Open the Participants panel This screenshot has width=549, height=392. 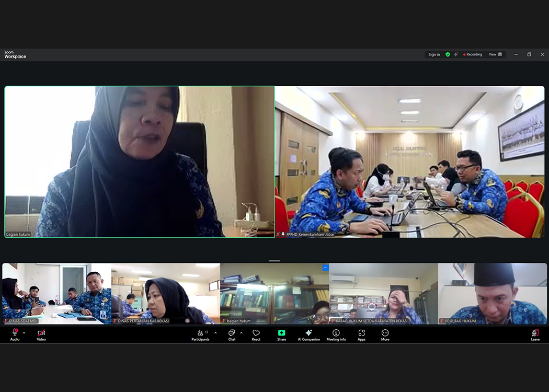(200, 335)
